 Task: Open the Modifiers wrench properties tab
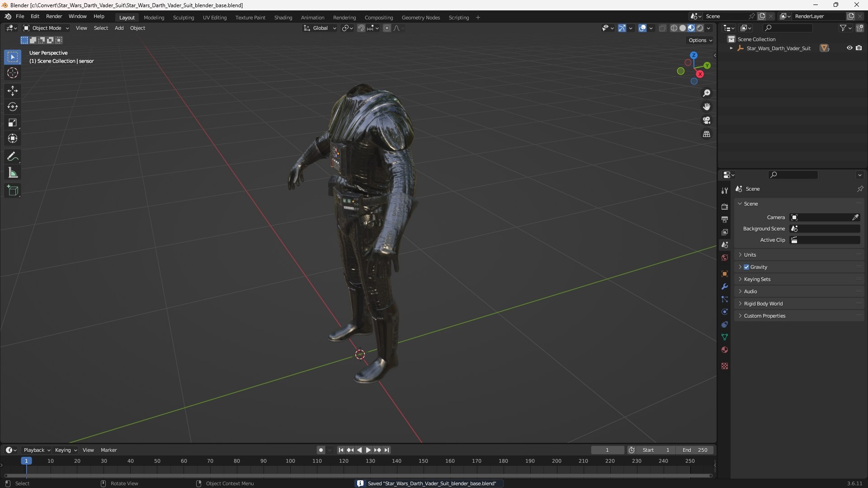coord(725,286)
